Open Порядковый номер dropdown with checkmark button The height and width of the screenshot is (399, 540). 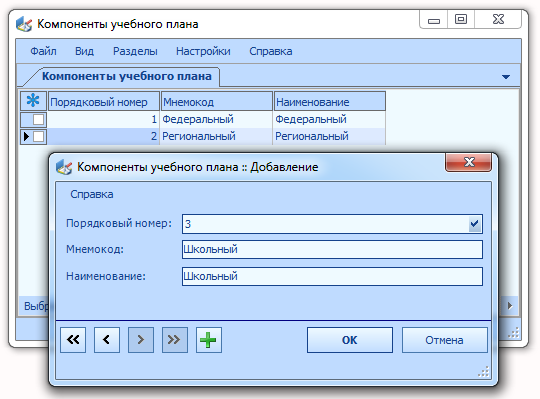coord(475,224)
